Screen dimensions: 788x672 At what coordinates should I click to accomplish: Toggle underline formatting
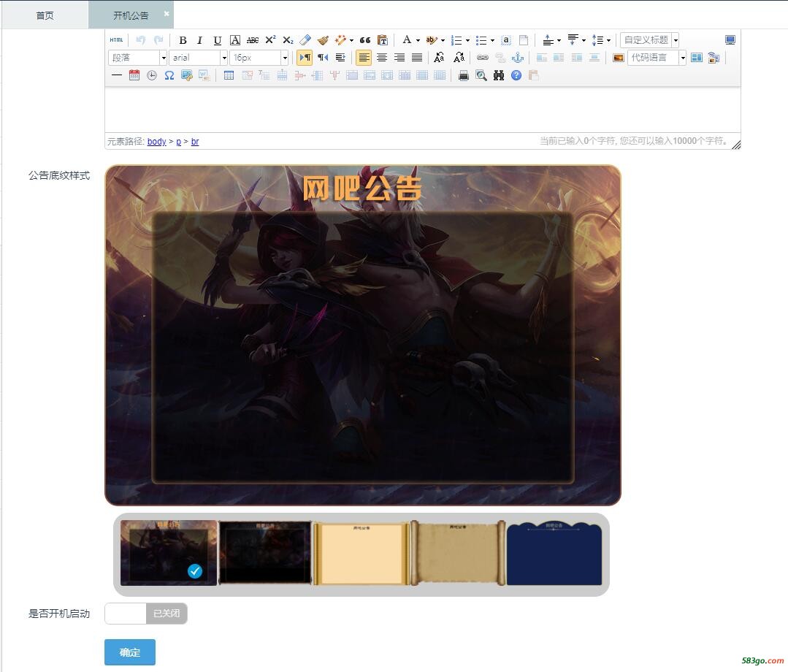pos(217,40)
